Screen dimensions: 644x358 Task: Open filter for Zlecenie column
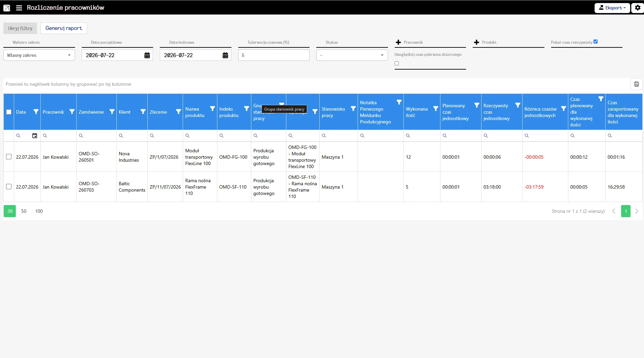point(179,112)
